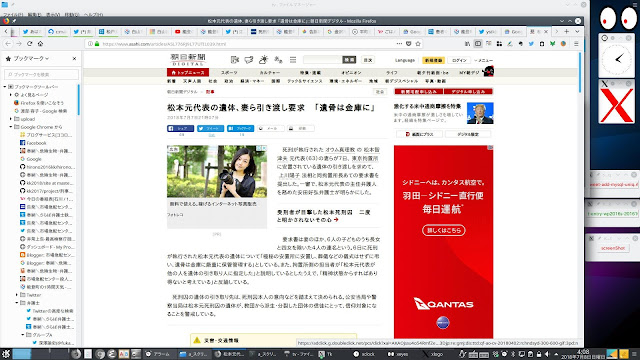Go to トップニュース tab
Image resolution: width=640 pixels, height=360 pixels.
pyautogui.click(x=188, y=72)
